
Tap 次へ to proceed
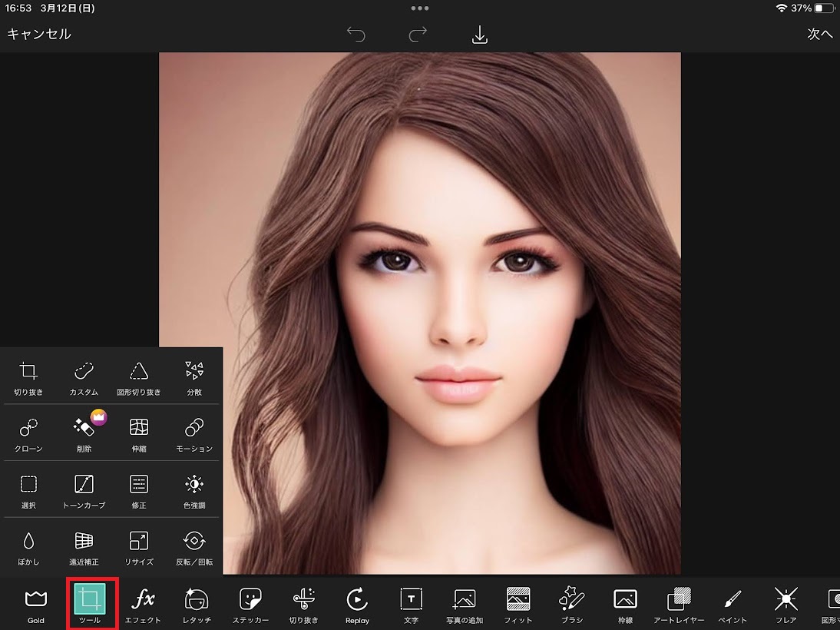pyautogui.click(x=819, y=35)
